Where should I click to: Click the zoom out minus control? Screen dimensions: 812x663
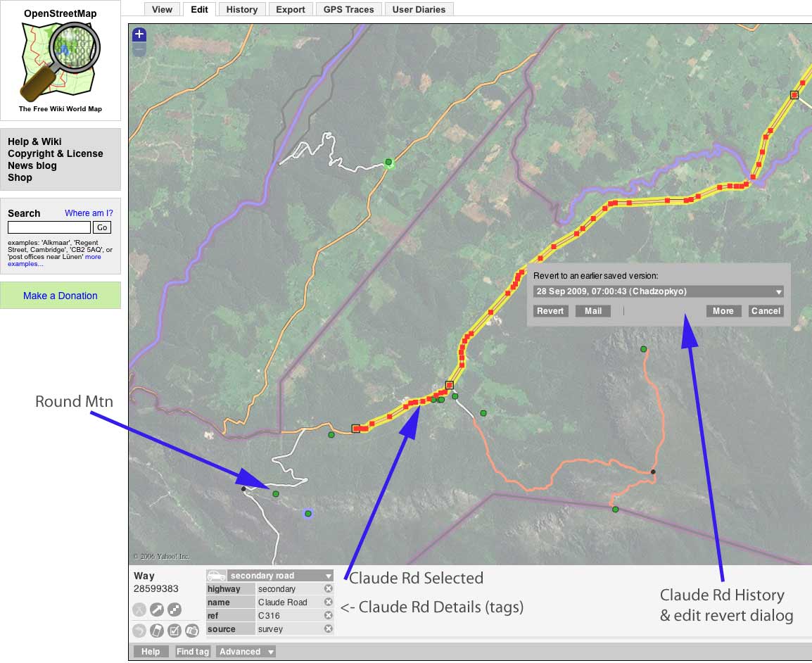139,49
